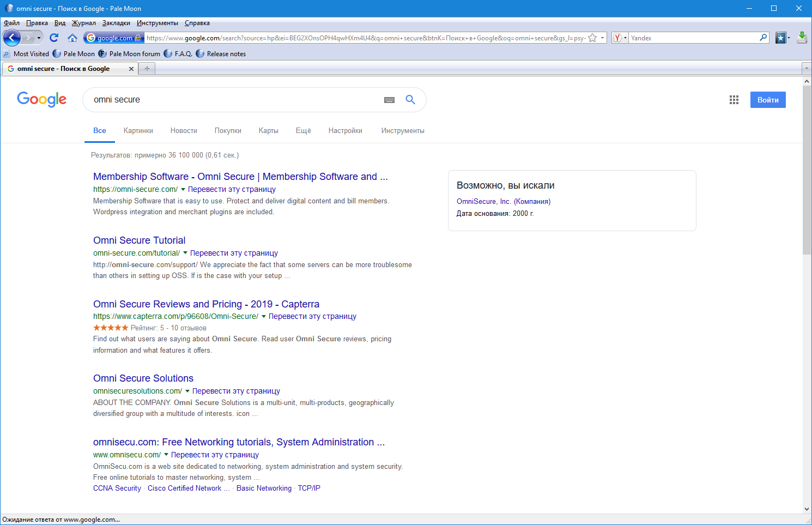
Task: Click the scrollbar down arrow
Action: (807, 509)
